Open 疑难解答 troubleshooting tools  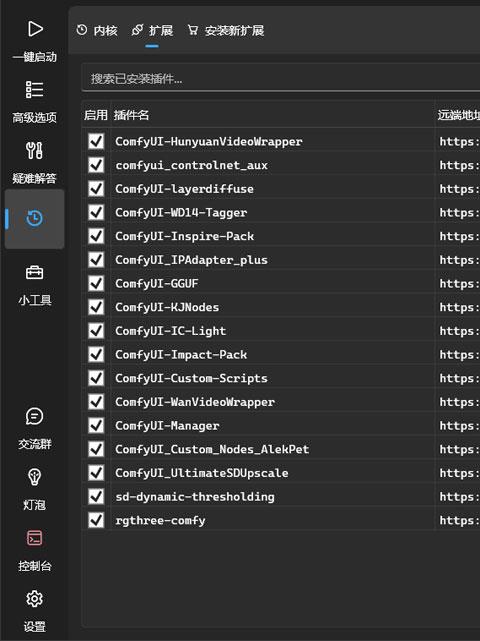pyautogui.click(x=34, y=162)
